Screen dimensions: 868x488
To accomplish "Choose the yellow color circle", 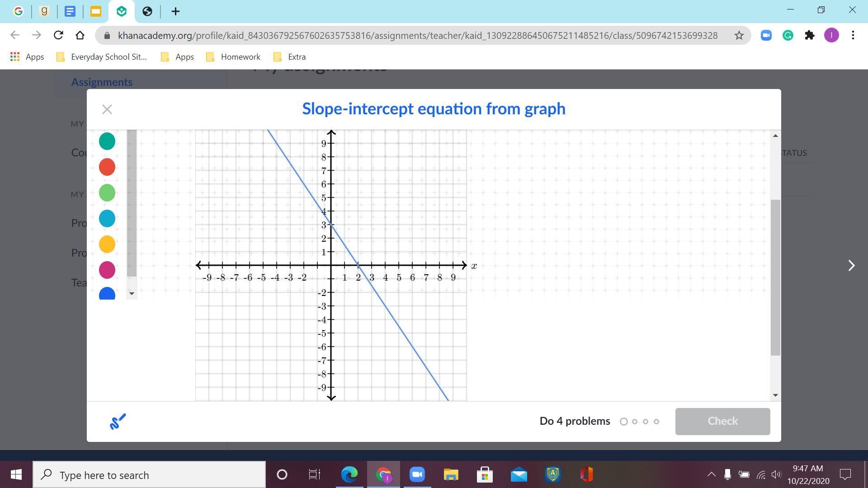I will click(x=107, y=244).
